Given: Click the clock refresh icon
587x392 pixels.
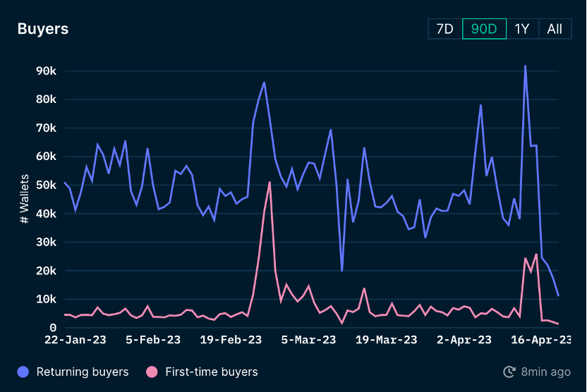Looking at the screenshot, I should (x=509, y=372).
